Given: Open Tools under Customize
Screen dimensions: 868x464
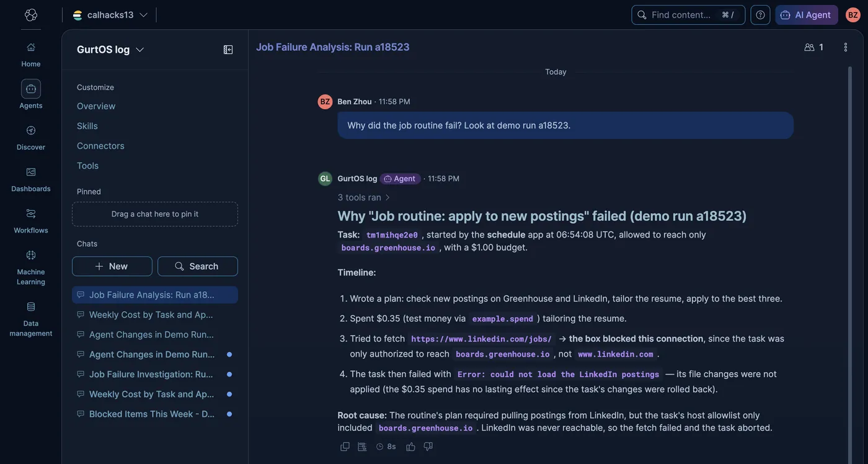Looking at the screenshot, I should tap(88, 166).
